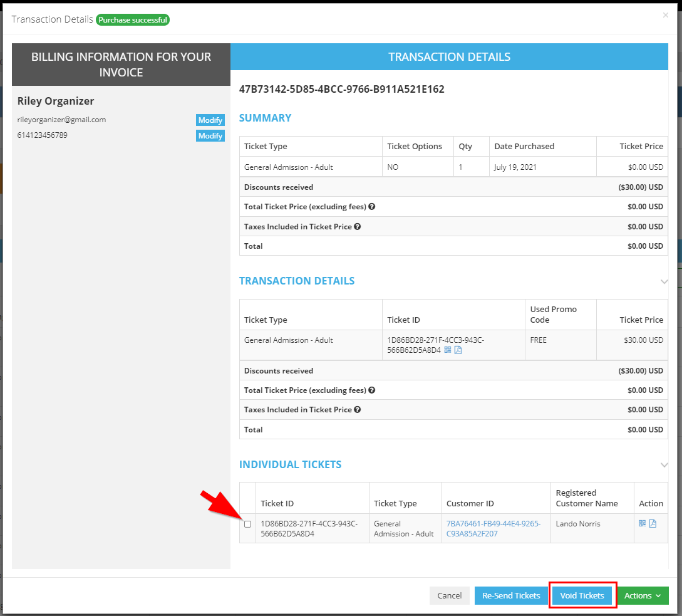The width and height of the screenshot is (682, 616).
Task: Click rileyorganizer@gmail.com email text
Action: point(62,120)
